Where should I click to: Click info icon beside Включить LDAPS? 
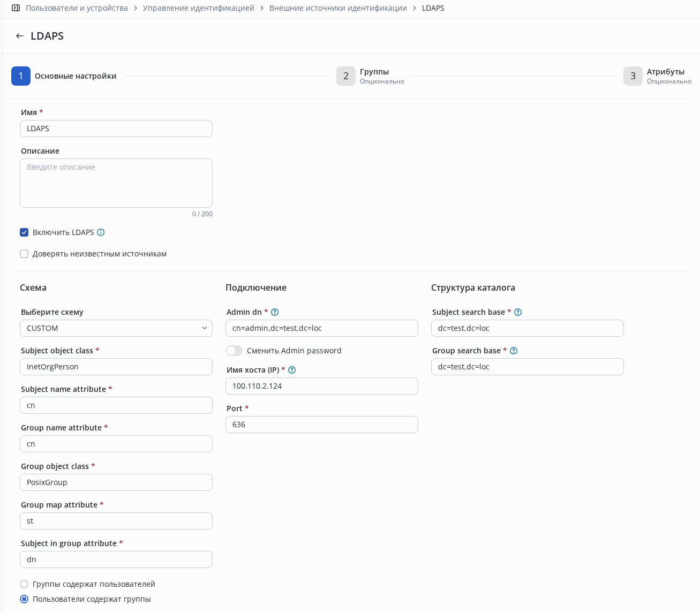coord(101,232)
